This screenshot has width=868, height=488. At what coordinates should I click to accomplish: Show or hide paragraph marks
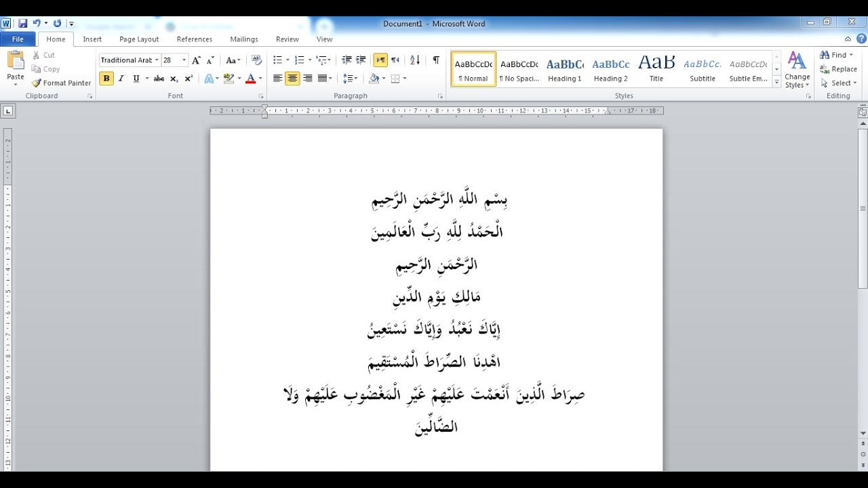[x=436, y=60]
